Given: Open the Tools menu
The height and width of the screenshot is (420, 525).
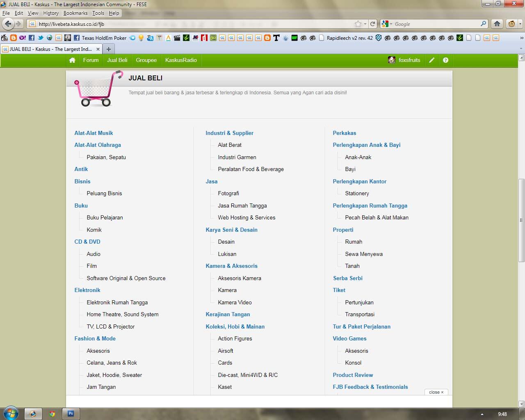Looking at the screenshot, I should [98, 13].
